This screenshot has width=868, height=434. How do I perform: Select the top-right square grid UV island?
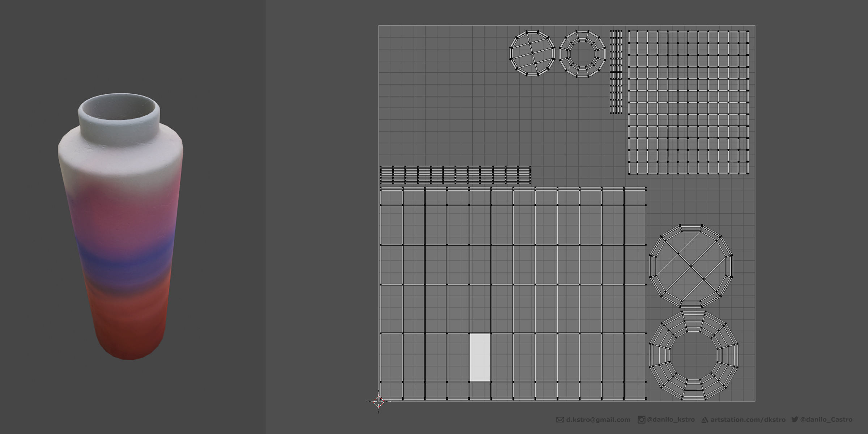[689, 102]
